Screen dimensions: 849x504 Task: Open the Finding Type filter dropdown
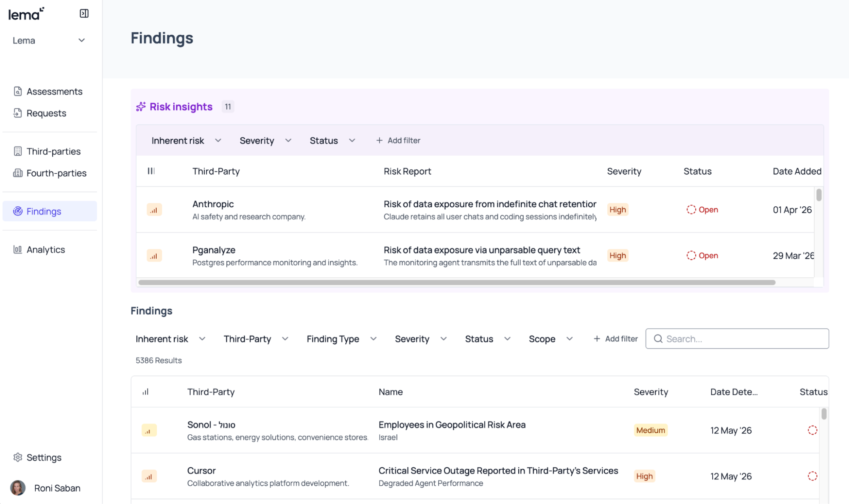(x=341, y=339)
